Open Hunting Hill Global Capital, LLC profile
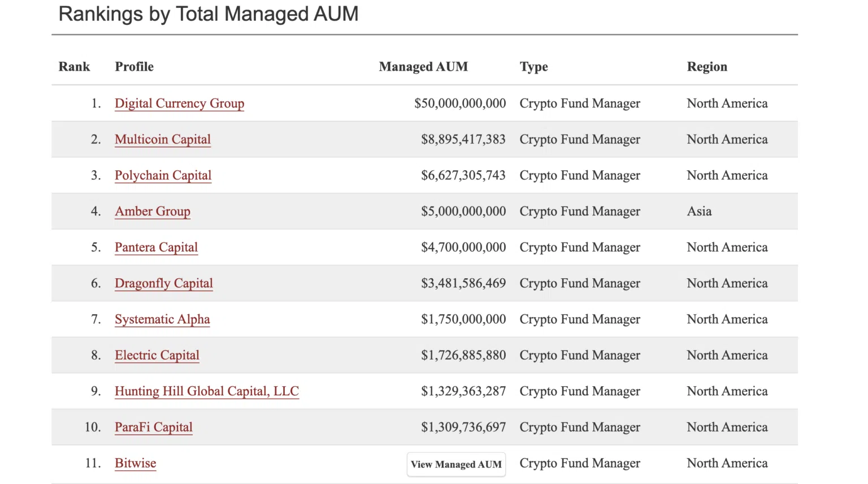Image resolution: width=868 pixels, height=484 pixels. (x=207, y=391)
